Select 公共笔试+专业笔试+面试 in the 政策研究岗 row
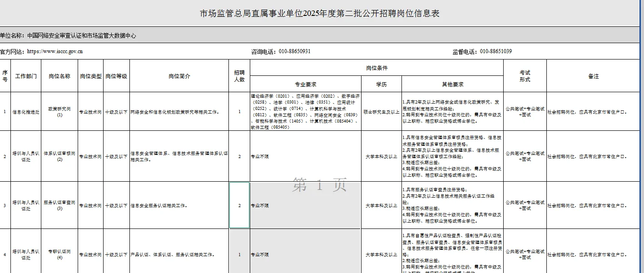Screen dimensions: 644x273 pos(525,111)
